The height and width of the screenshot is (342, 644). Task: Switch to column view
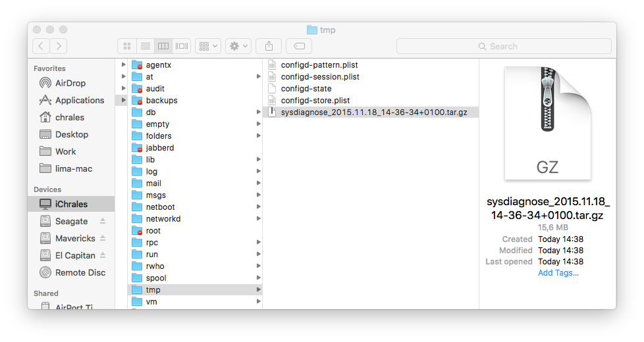[x=163, y=46]
